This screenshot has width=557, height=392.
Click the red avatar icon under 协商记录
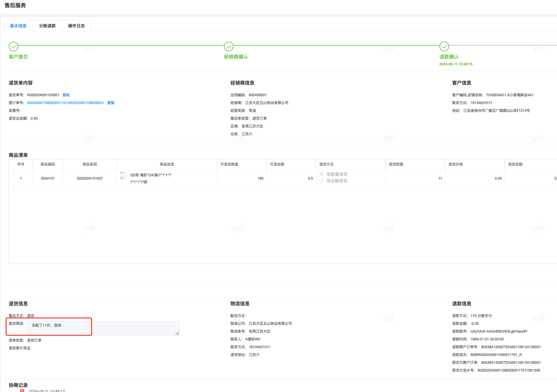pos(22,391)
